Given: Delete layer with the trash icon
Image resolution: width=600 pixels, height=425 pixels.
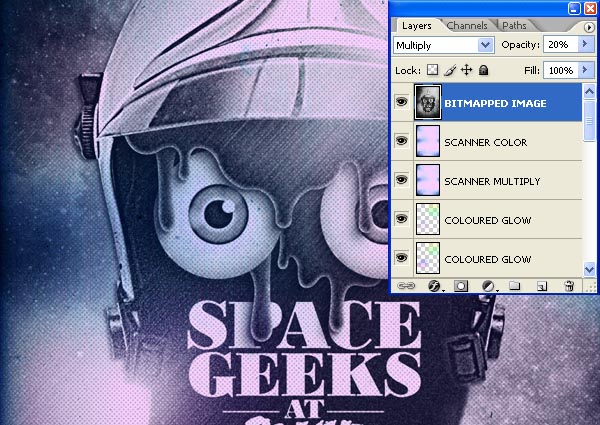Looking at the screenshot, I should [x=569, y=286].
